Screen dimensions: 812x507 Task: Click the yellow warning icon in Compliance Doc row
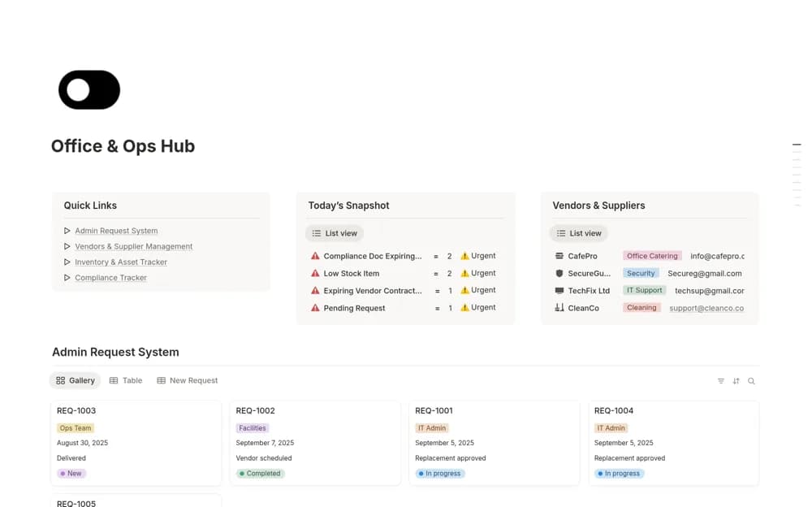point(464,256)
